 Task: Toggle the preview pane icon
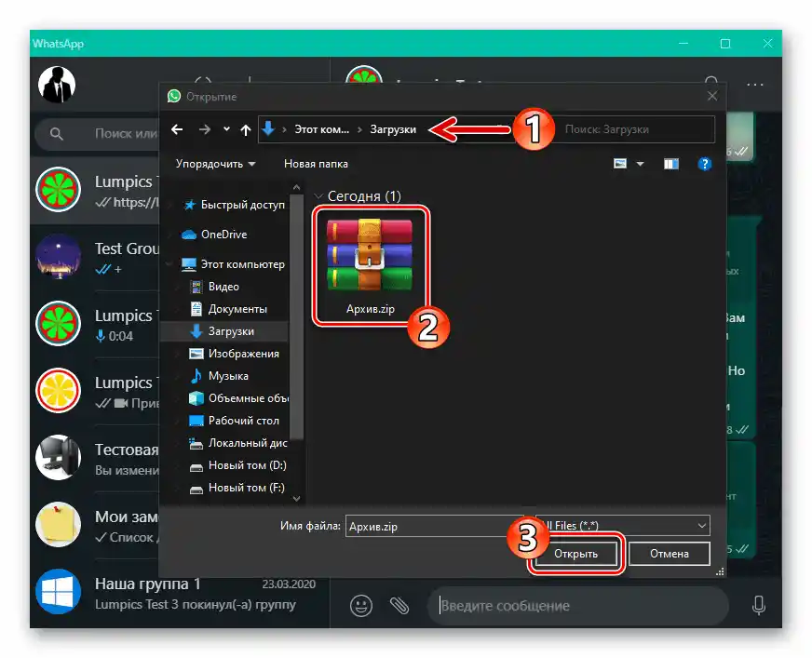point(671,164)
